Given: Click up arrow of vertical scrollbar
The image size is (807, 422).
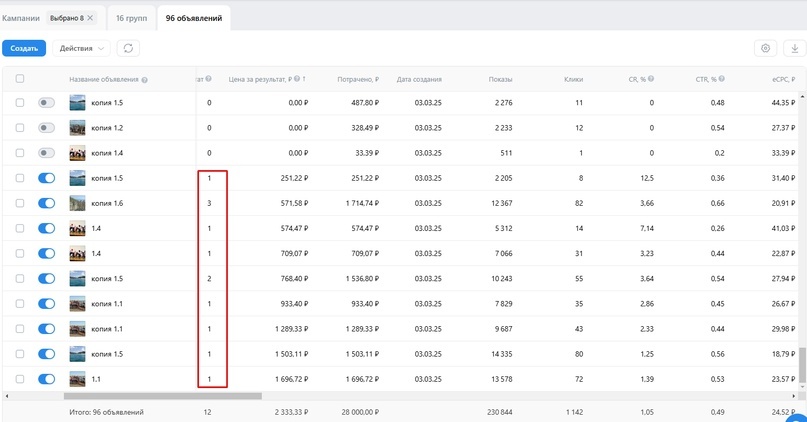Looking at the screenshot, I should pyautogui.click(x=802, y=96).
